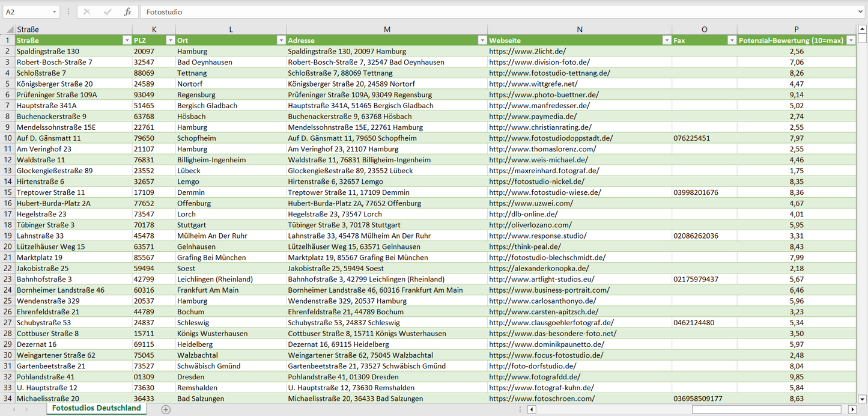Open the Name Box dropdown arrow
Screen dimensions: 868x416
(x=54, y=12)
